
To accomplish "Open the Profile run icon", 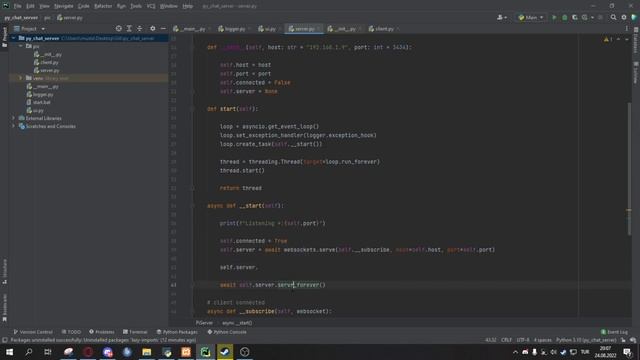I will [x=585, y=18].
